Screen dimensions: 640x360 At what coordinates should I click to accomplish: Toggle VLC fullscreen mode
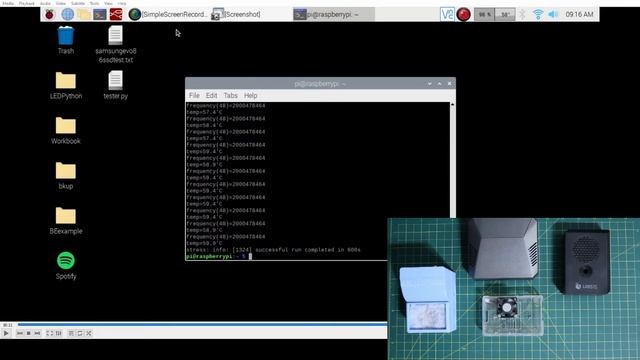pyautogui.click(x=49, y=333)
